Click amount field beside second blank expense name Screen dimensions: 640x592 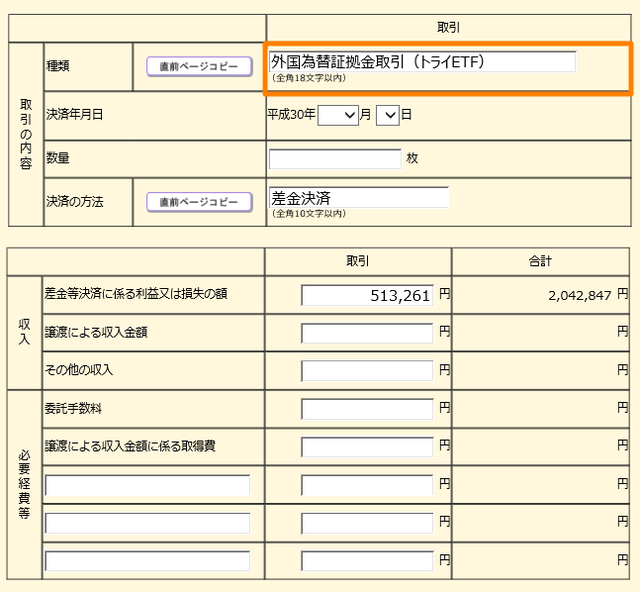coord(367,523)
